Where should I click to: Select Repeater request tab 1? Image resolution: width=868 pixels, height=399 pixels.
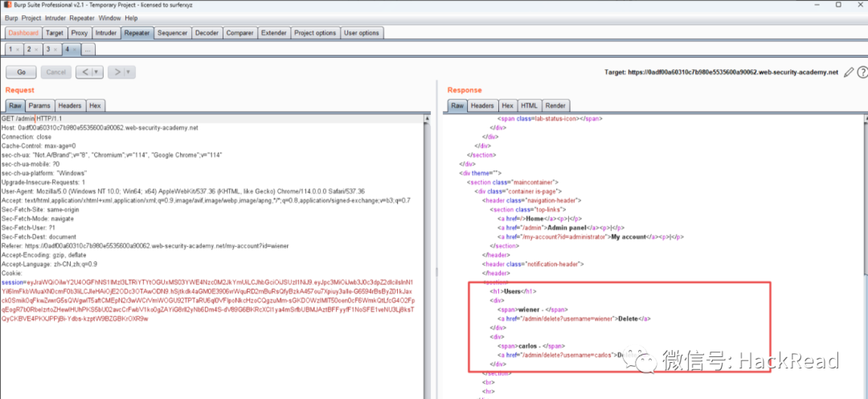(10, 49)
